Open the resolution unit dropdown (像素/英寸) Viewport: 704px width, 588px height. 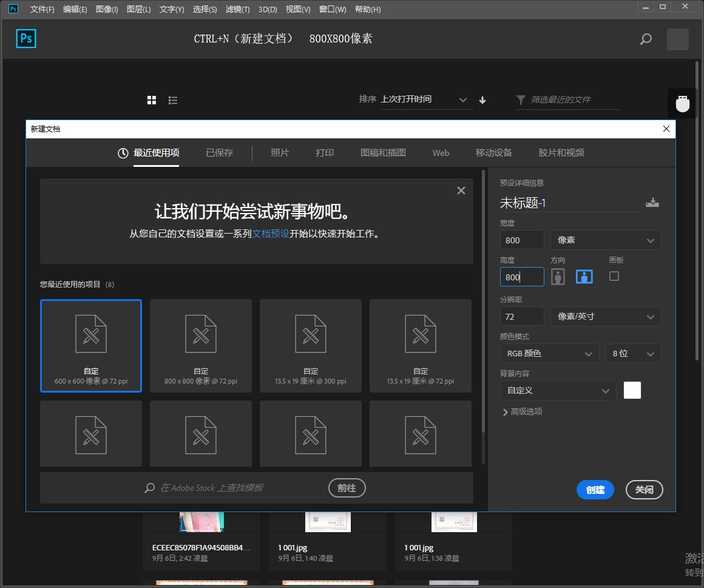pyautogui.click(x=605, y=317)
